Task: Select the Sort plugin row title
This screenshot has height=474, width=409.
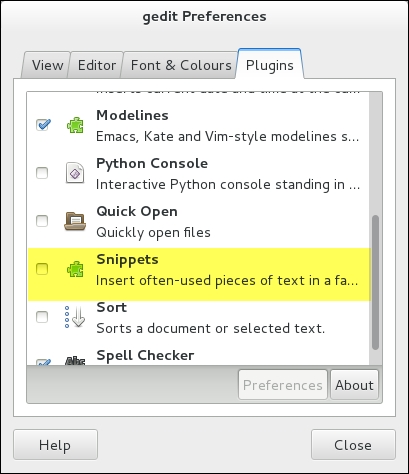Action: coord(112,307)
